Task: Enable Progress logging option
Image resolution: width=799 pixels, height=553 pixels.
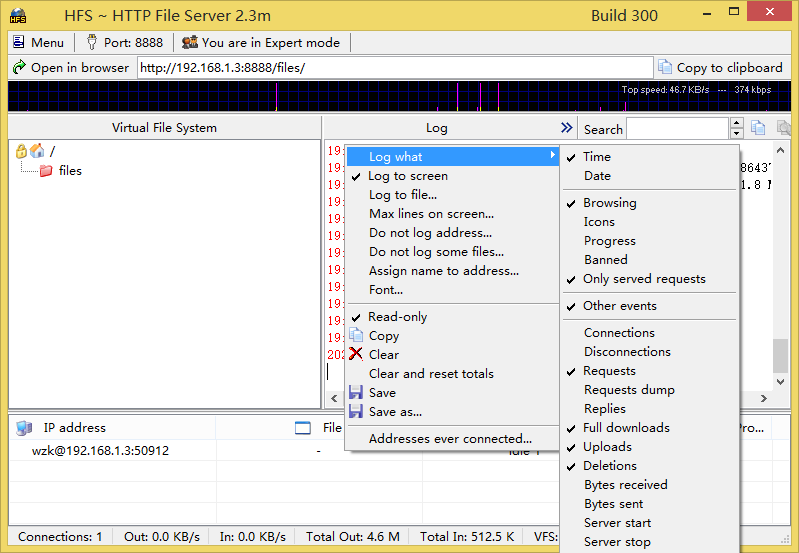Action: pos(650,241)
